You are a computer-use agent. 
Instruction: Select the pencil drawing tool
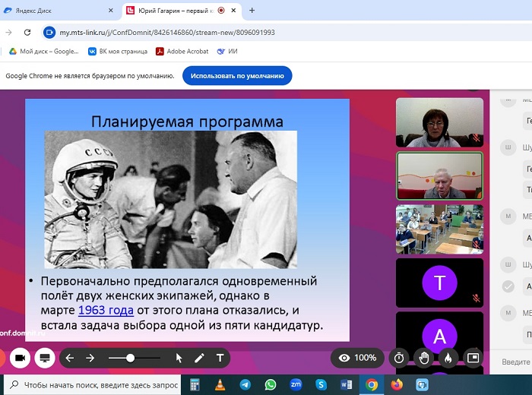pos(199,358)
